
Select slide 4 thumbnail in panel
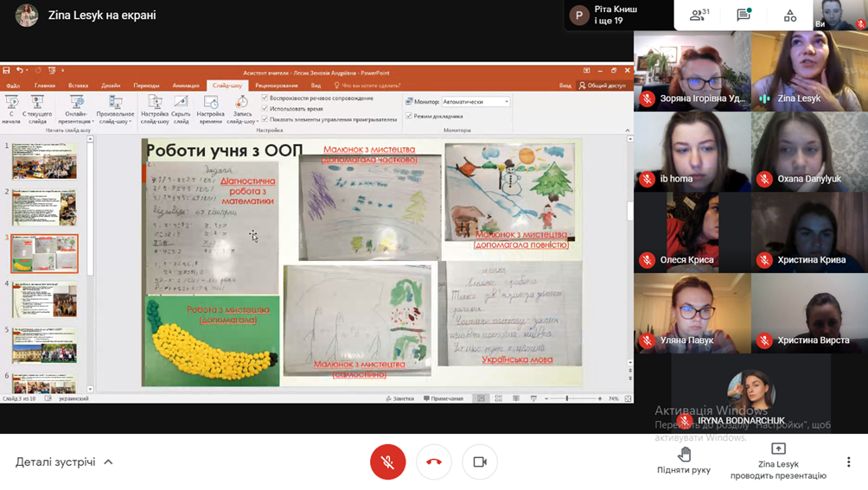(44, 301)
